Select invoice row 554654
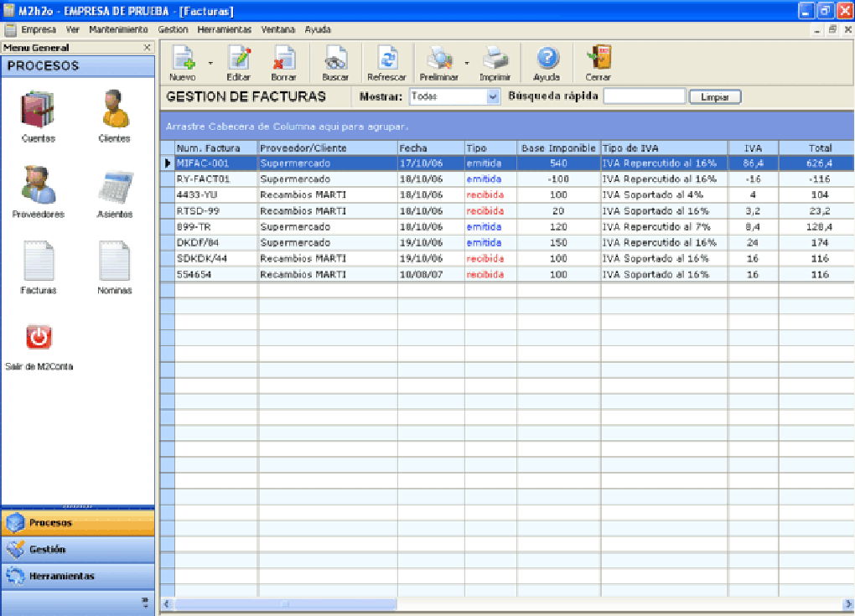Viewport: 855px width, 616px height. [514, 274]
